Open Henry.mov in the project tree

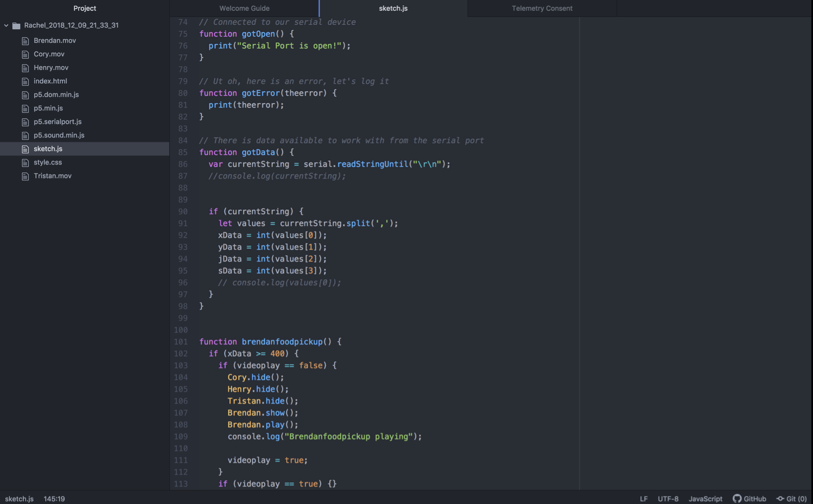(51, 67)
